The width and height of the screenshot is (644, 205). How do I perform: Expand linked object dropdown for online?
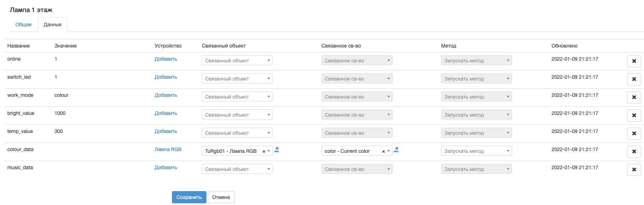(x=237, y=61)
